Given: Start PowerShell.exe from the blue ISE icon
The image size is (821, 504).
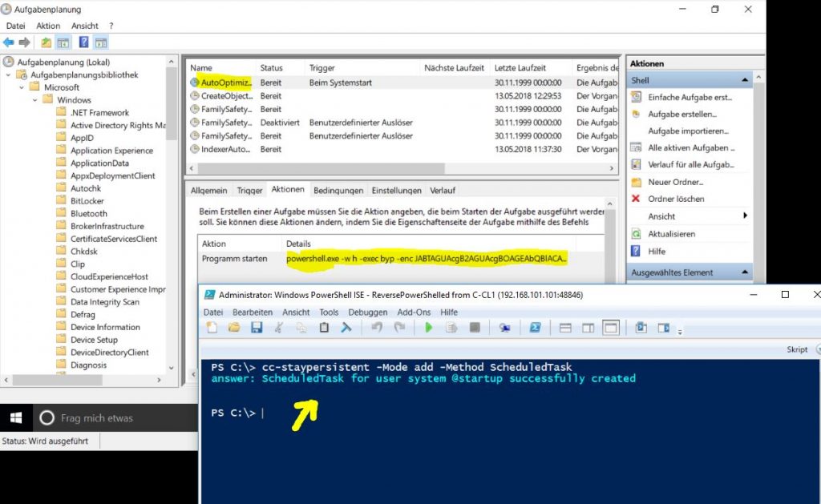Looking at the screenshot, I should coord(535,328).
